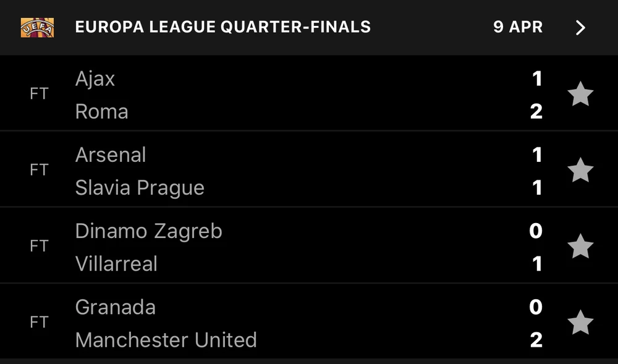This screenshot has height=364, width=618.
Task: Expand Europa League quarter-finals chevron arrow
Action: coord(580,28)
